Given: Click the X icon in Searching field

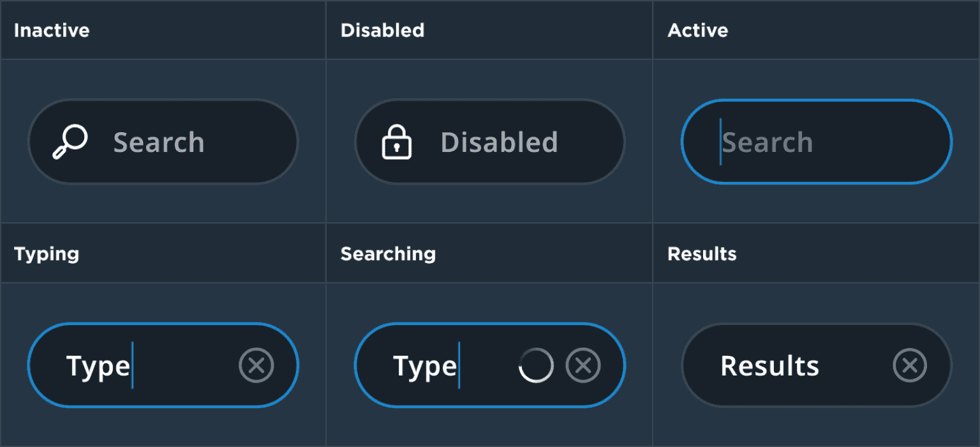Looking at the screenshot, I should 583,365.
